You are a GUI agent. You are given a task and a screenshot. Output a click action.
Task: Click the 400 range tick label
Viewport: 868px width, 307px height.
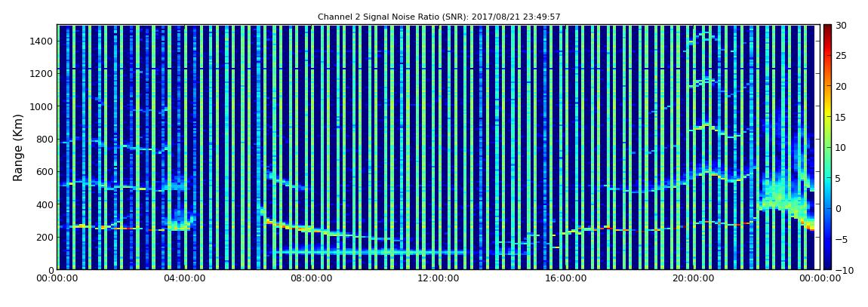click(x=45, y=204)
